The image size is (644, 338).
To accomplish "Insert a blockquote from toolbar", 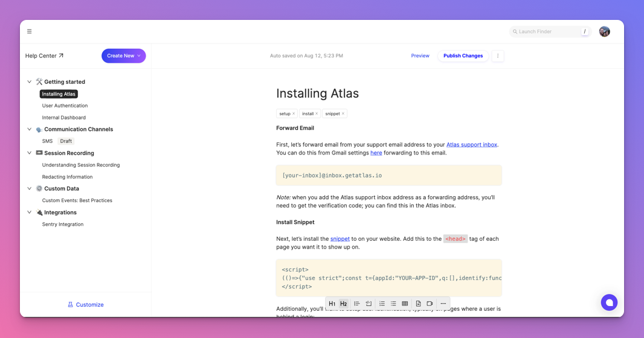I will coord(357,304).
